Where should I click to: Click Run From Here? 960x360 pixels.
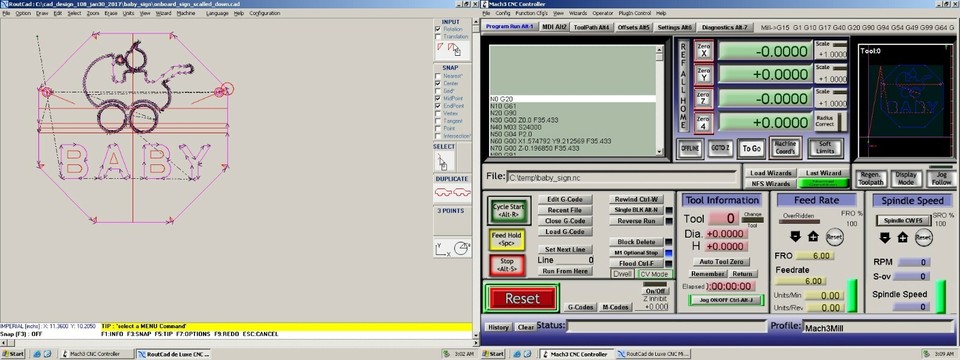click(x=565, y=271)
